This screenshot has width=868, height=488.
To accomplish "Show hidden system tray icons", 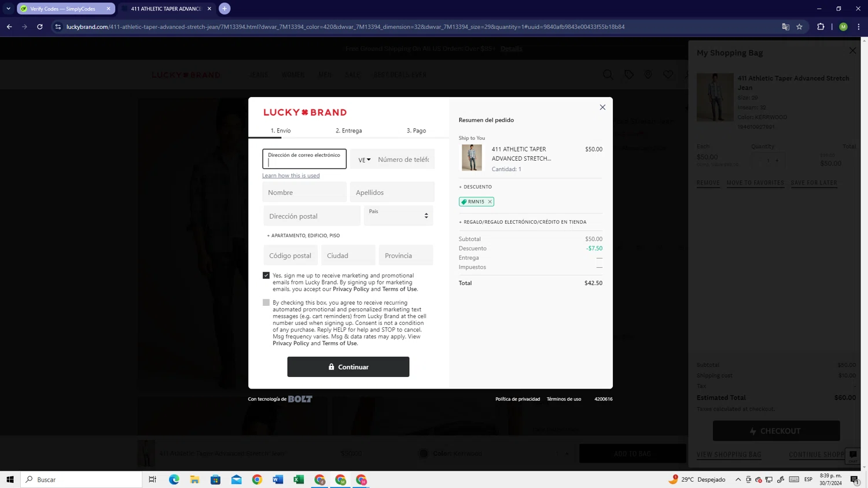I will click(x=738, y=479).
